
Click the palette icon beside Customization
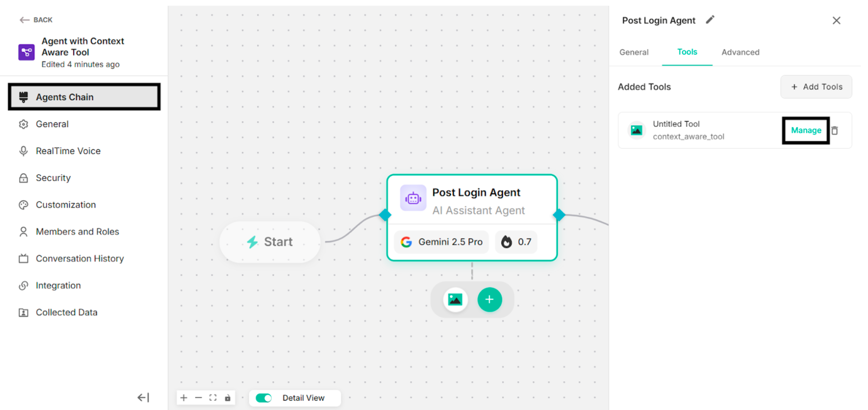23,205
